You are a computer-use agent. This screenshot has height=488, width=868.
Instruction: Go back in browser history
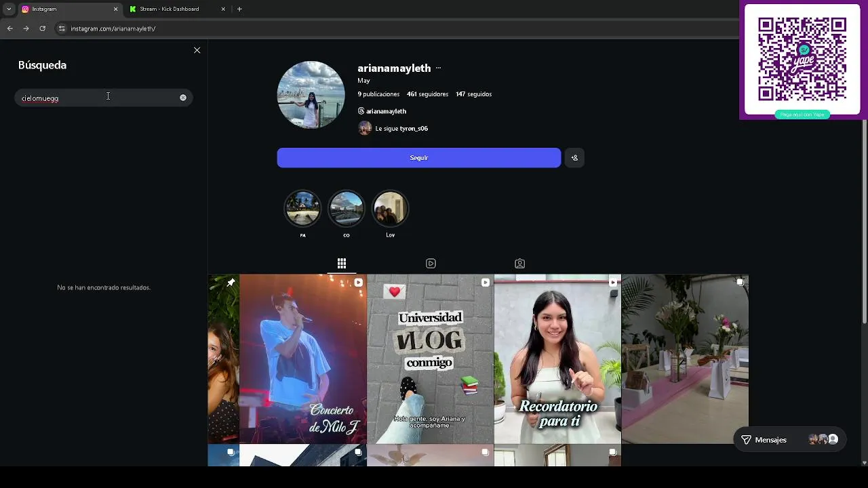click(x=9, y=28)
